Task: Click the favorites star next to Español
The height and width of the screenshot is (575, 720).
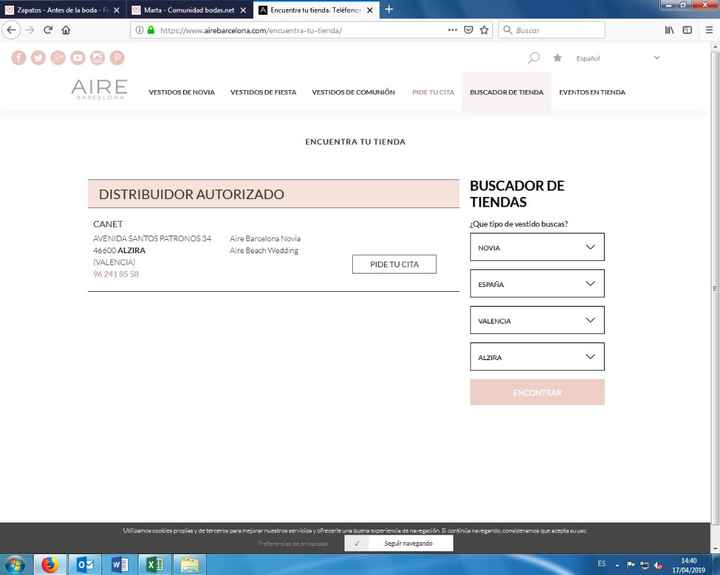Action: (x=557, y=58)
